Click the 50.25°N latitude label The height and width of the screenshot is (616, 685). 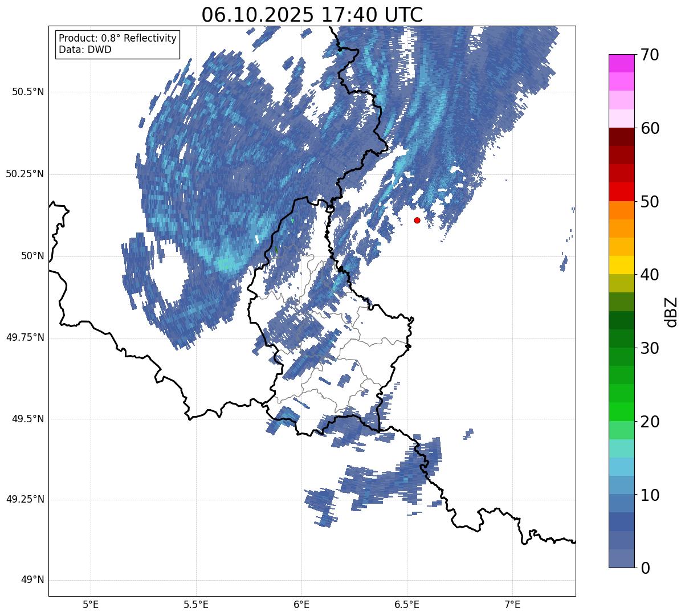pyautogui.click(x=25, y=174)
